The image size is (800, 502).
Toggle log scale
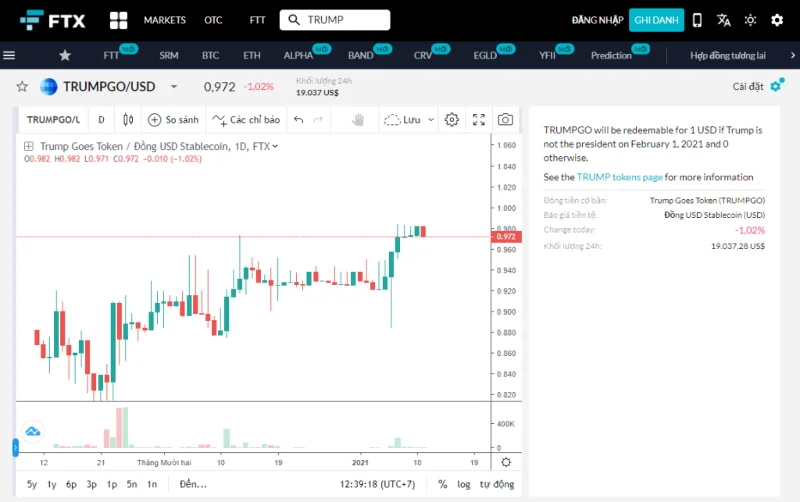[x=463, y=484]
